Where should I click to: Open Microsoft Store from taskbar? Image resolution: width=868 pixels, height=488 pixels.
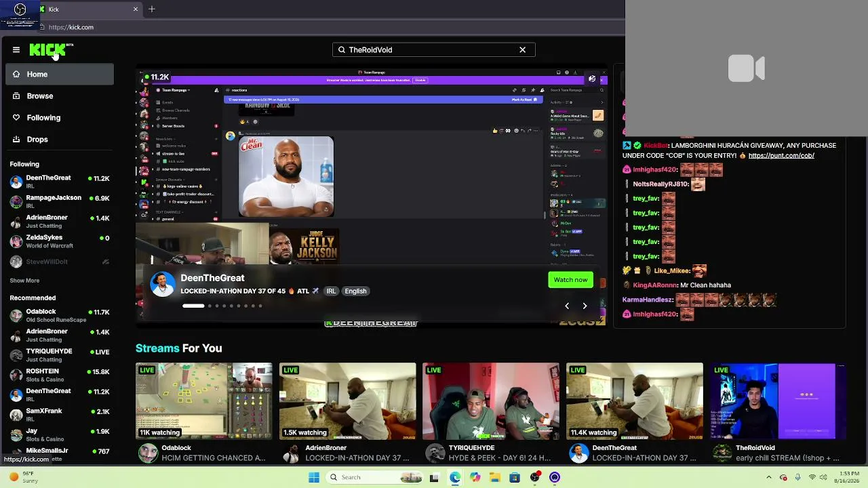coord(515,477)
